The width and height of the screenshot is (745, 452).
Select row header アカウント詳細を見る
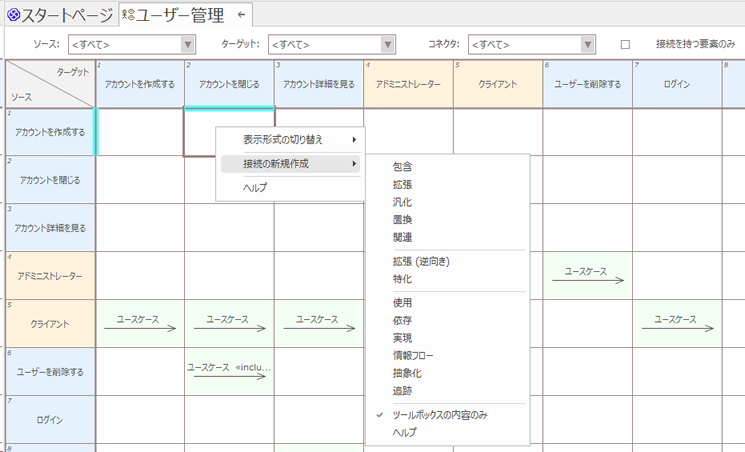(50, 228)
